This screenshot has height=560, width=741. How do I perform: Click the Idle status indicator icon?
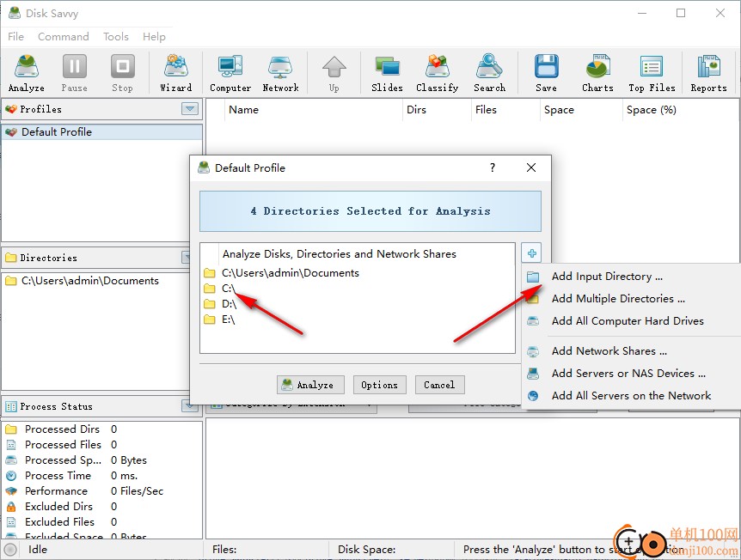10,549
